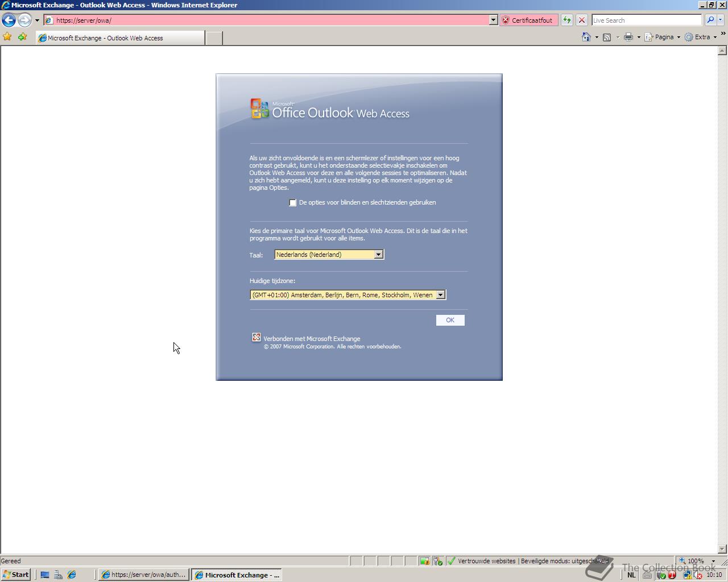Open the Huidige tijdzone time zone dropdown
The height and width of the screenshot is (582, 728).
[x=348, y=295]
